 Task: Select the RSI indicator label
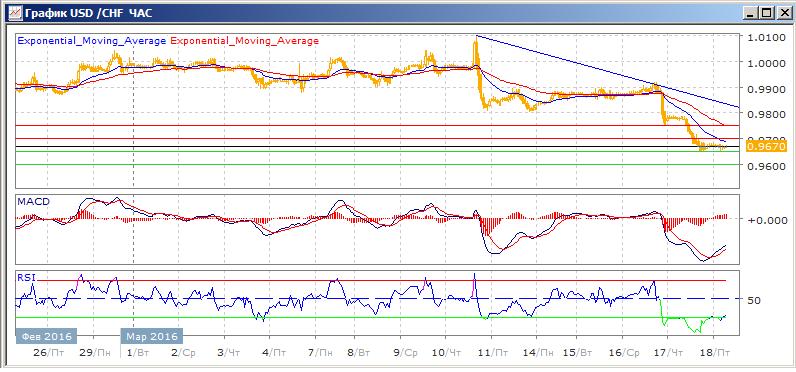coord(25,278)
